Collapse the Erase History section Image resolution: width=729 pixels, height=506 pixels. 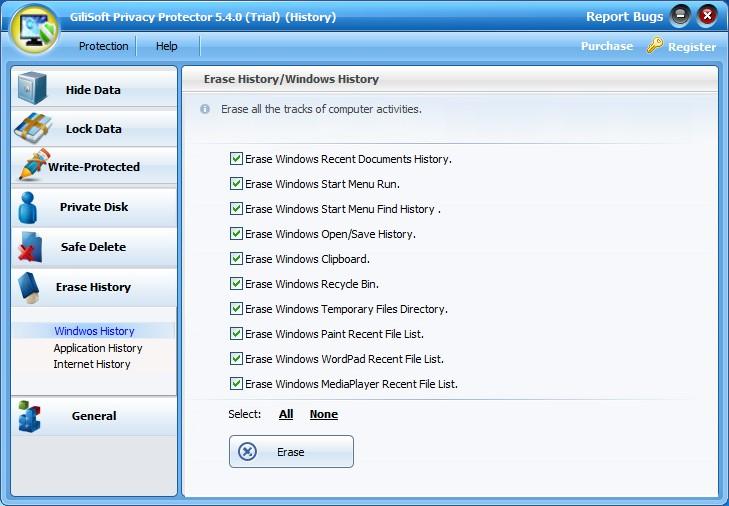pyautogui.click(x=94, y=287)
